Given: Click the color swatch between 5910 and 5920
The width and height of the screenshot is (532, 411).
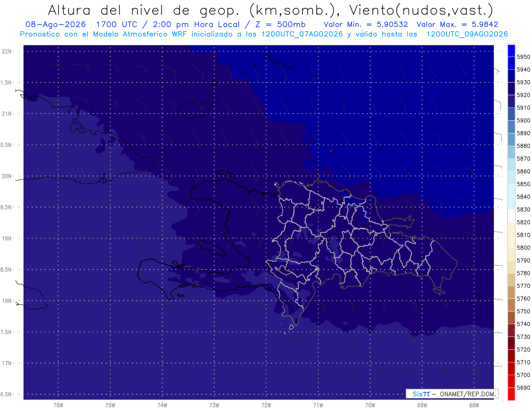Looking at the screenshot, I should (511, 101).
